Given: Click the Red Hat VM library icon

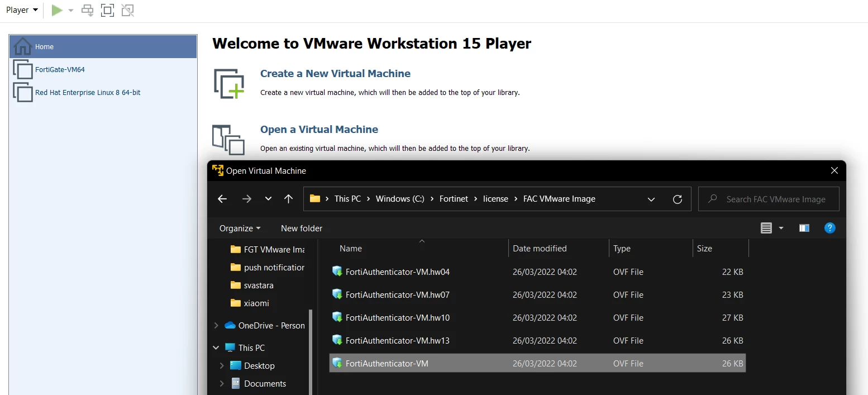Looking at the screenshot, I should 23,92.
